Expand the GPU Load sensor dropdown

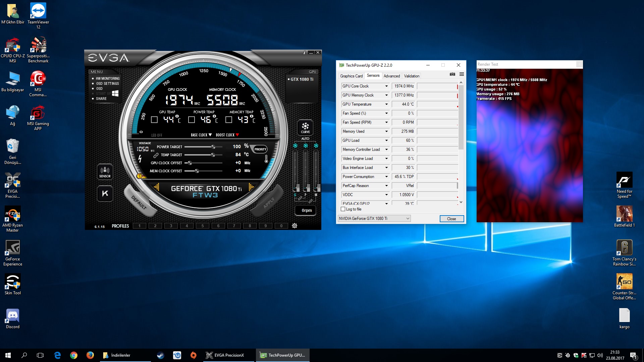click(386, 140)
